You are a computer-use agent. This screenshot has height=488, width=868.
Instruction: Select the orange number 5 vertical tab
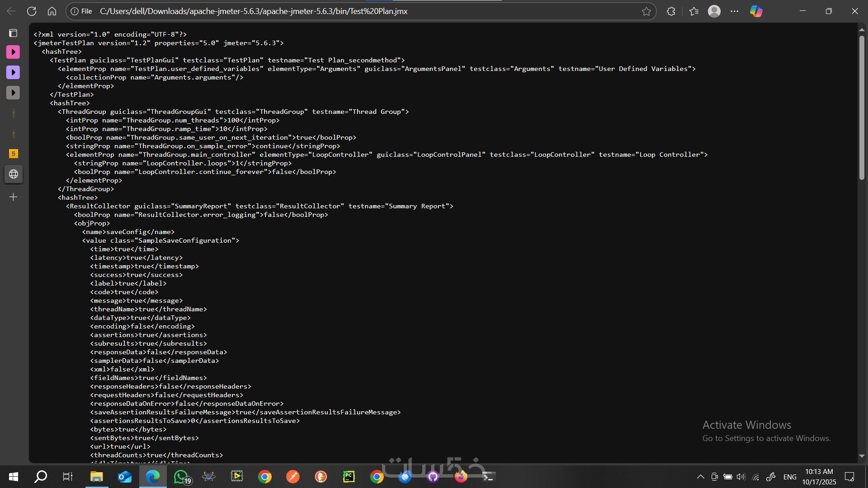tap(13, 154)
